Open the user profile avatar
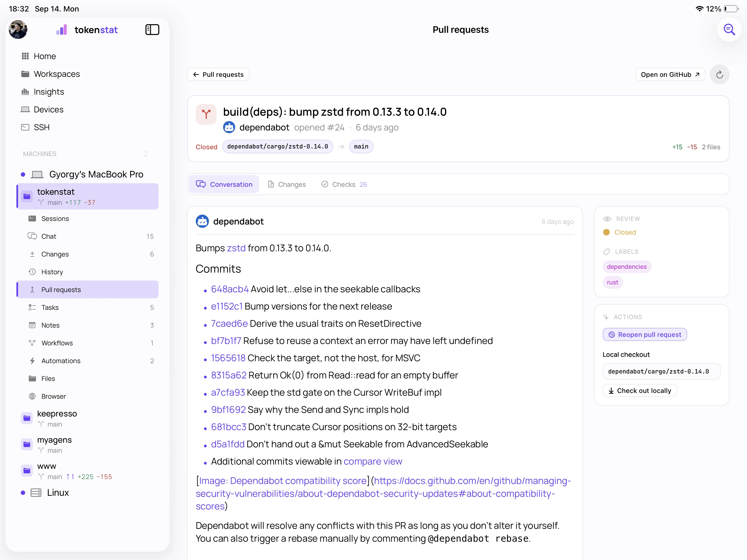 (x=18, y=30)
